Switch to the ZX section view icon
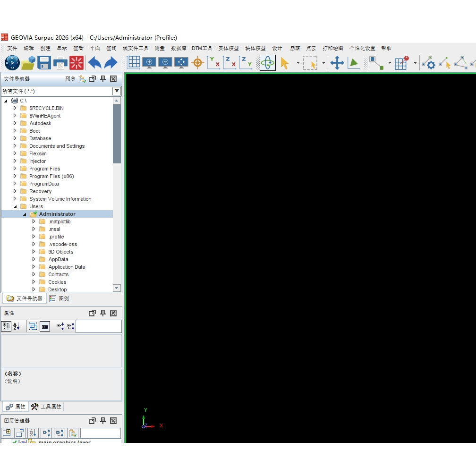The height and width of the screenshot is (476, 476). [229, 63]
